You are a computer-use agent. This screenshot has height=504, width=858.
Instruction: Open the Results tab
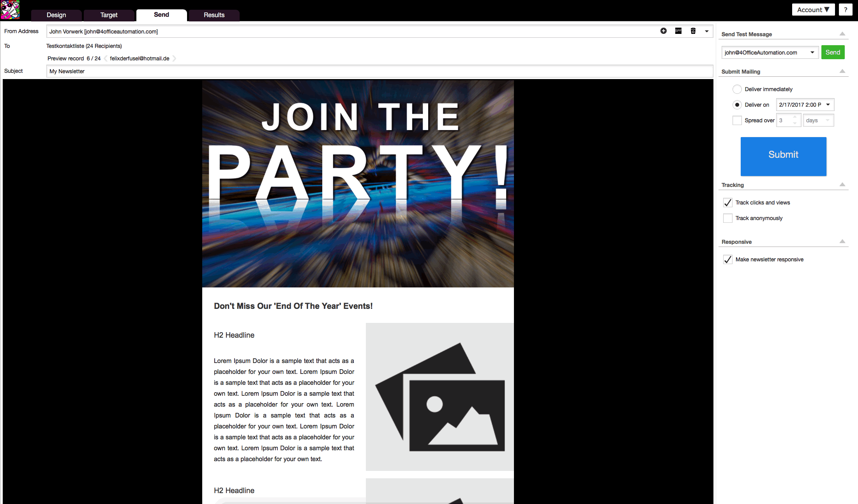(x=214, y=15)
